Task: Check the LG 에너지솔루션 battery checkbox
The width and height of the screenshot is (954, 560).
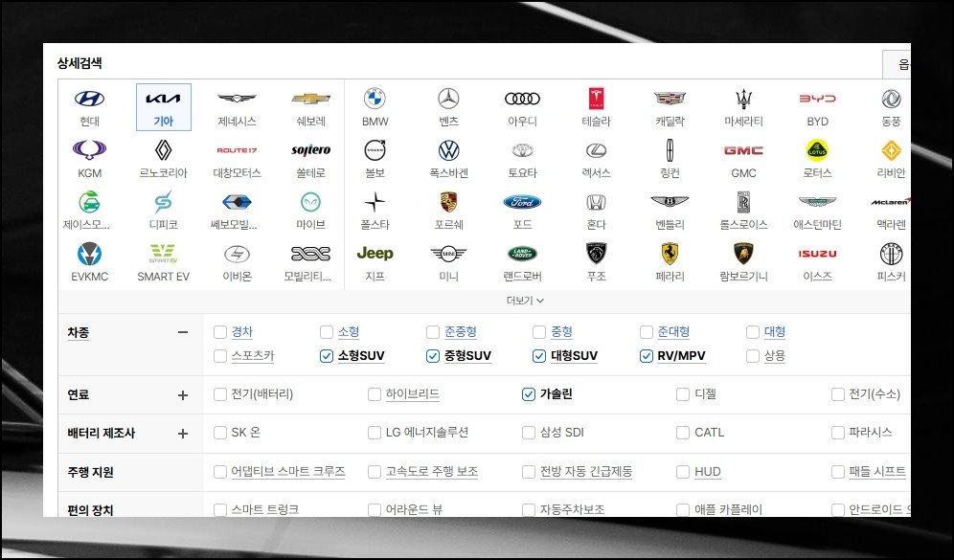Action: click(x=375, y=433)
